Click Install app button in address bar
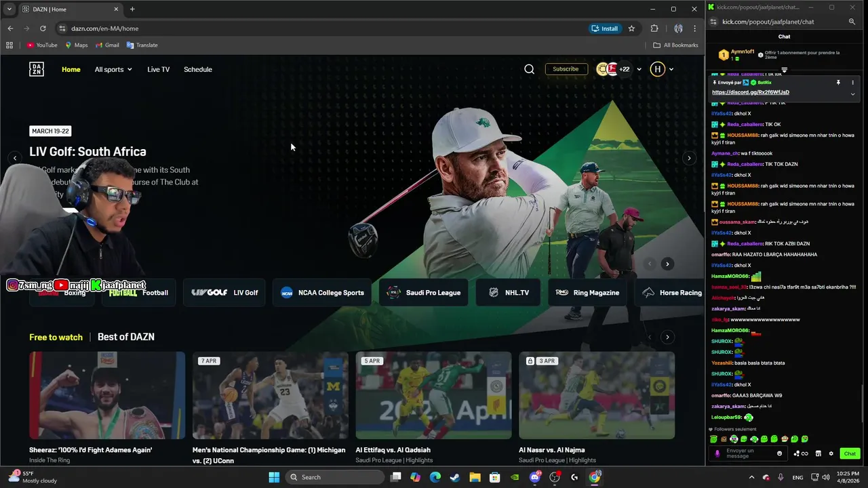The height and width of the screenshot is (488, 868). [604, 28]
